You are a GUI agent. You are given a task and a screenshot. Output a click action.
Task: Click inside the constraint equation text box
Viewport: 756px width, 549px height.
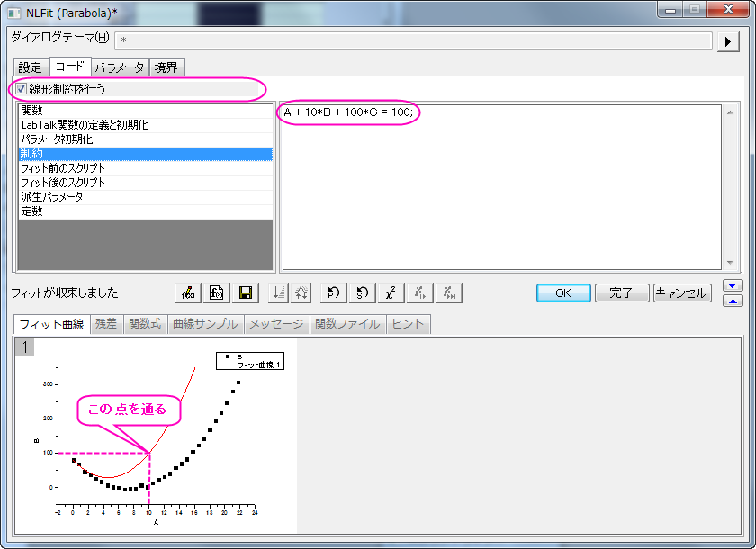pyautogui.click(x=501, y=187)
